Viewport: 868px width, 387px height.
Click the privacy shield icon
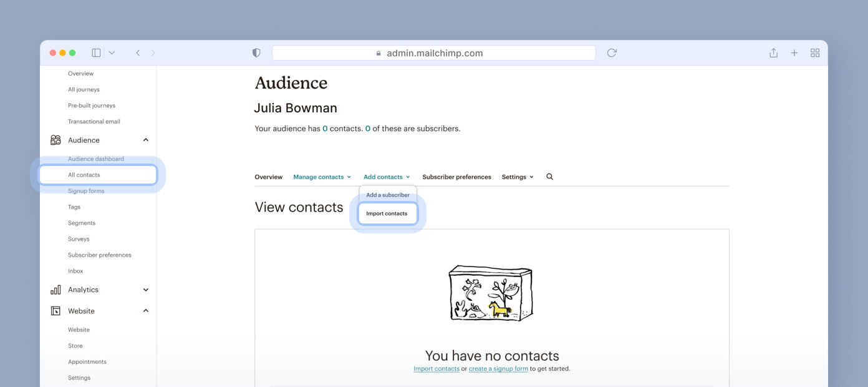pyautogui.click(x=256, y=53)
